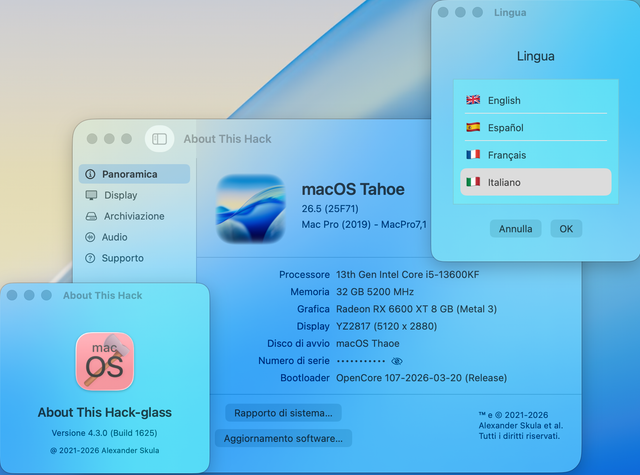Click the macOS Tahoe wallpaper icon
Screen dimensions: 640x475
point(251,209)
